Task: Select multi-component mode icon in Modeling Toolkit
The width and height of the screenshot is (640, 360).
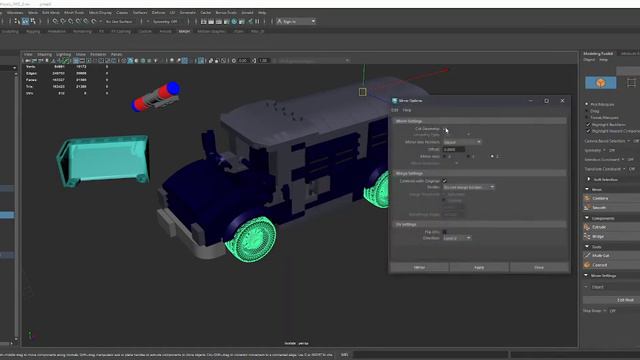Action: pyautogui.click(x=631, y=83)
